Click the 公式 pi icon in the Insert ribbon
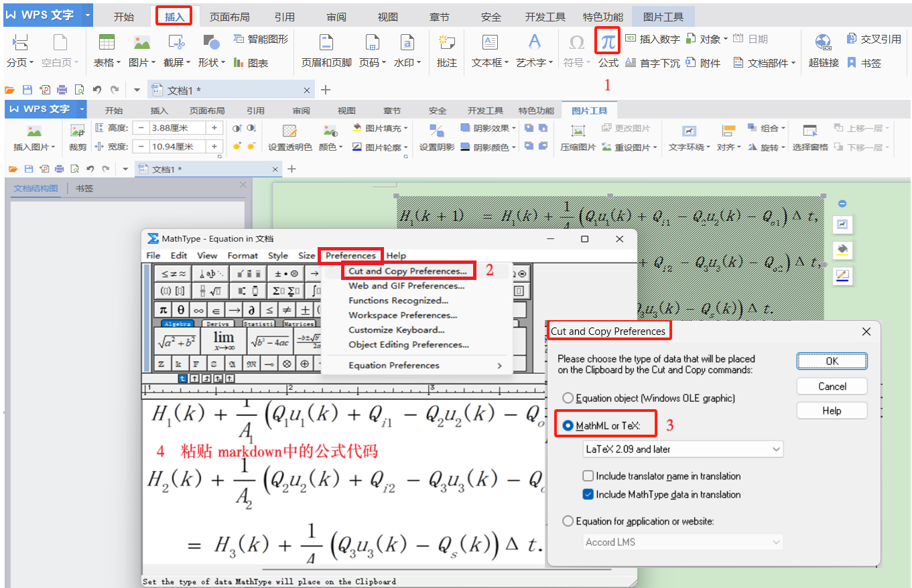Viewport: 912px width, 588px height. coord(608,42)
